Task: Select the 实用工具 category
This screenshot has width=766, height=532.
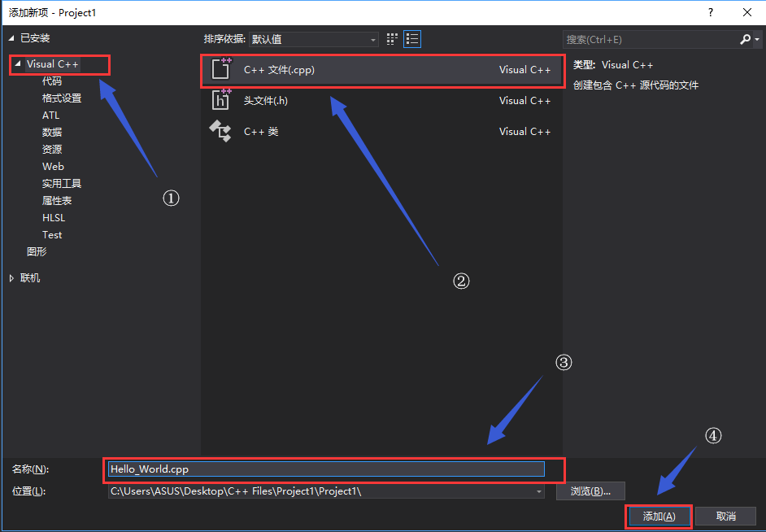Action: tap(62, 184)
